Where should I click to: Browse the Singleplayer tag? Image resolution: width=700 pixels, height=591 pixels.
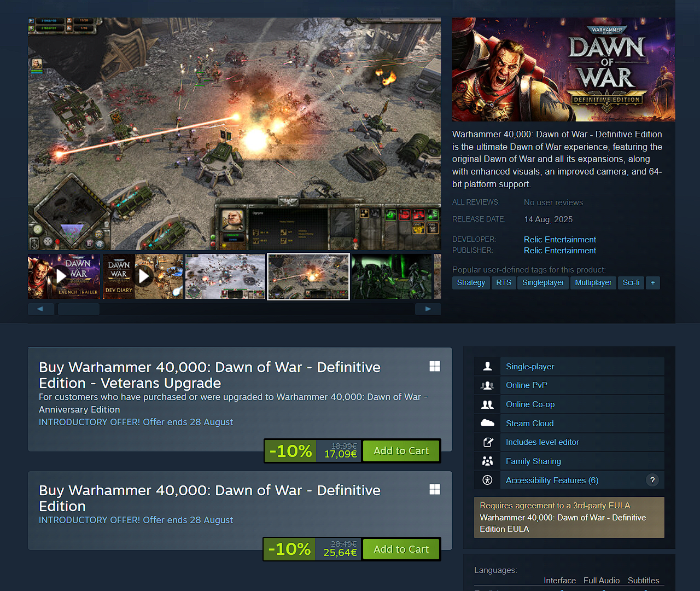pyautogui.click(x=543, y=283)
